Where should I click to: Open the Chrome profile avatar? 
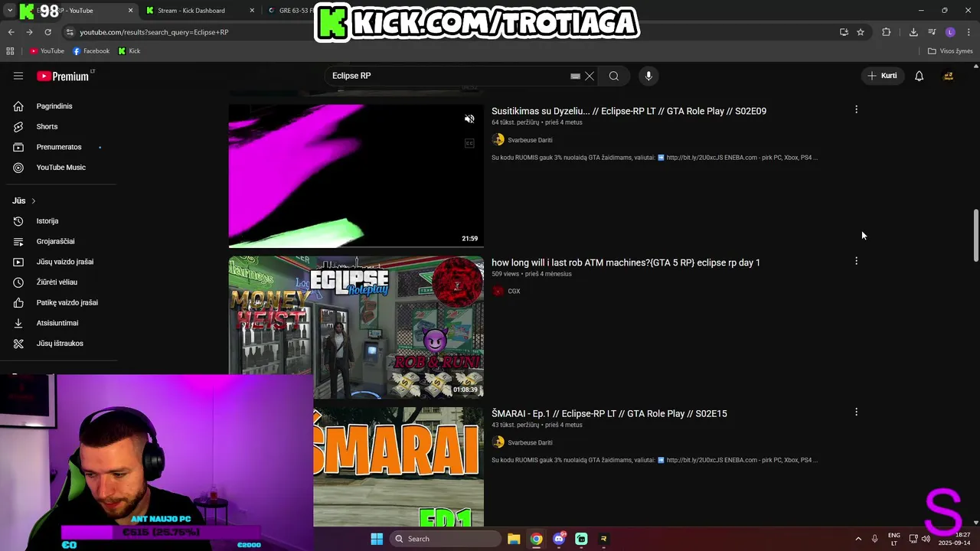pos(950,32)
